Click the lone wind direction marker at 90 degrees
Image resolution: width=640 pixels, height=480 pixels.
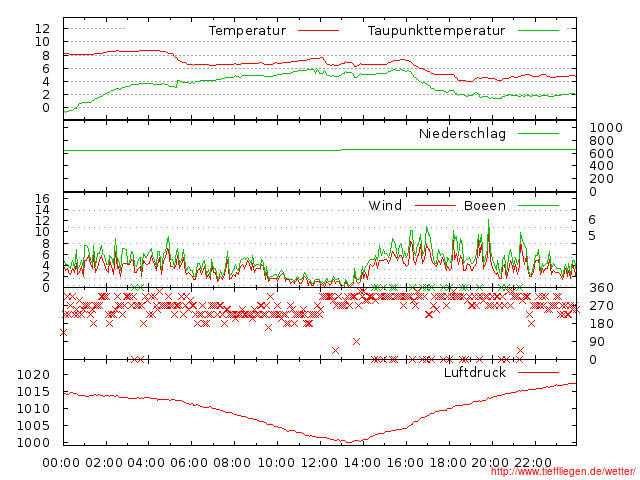pos(356,341)
